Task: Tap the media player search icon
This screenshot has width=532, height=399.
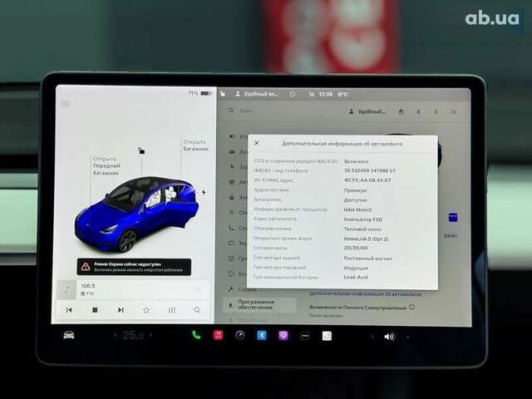Action: [197, 310]
